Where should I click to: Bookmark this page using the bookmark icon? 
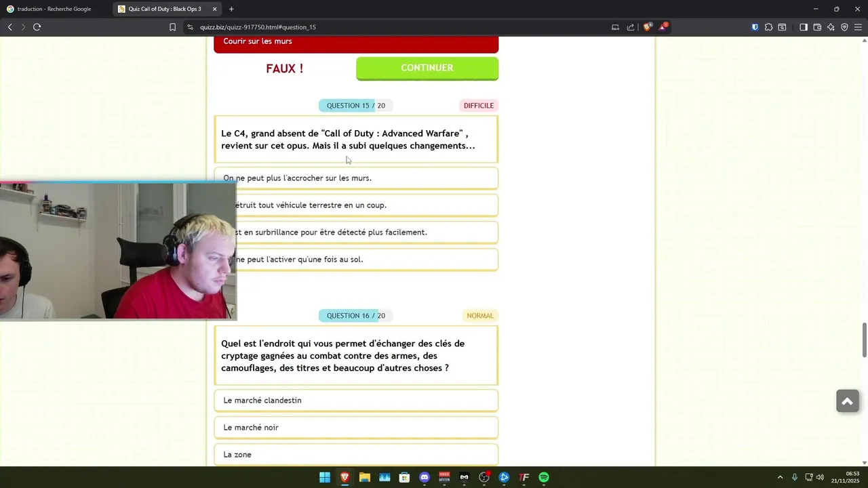(x=172, y=27)
